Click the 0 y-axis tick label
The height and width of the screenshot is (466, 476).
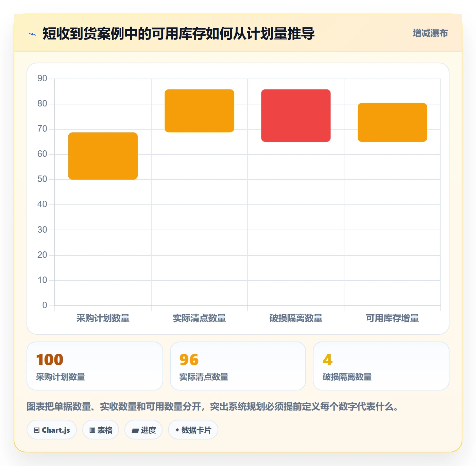45,305
